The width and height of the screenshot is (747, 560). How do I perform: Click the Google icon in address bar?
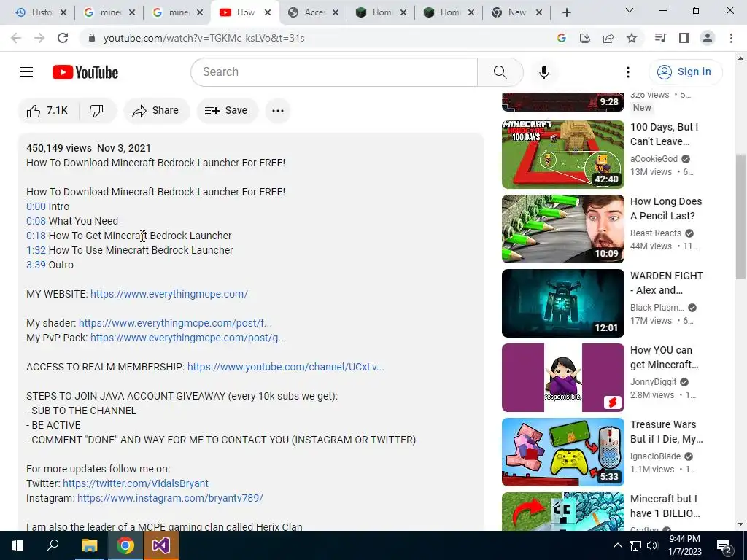click(561, 38)
